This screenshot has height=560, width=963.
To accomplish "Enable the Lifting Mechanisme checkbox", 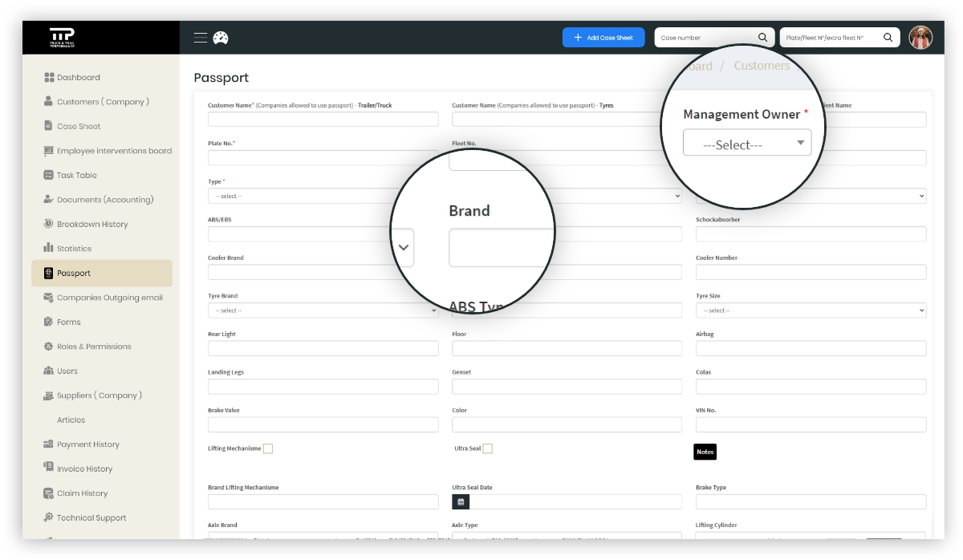I will [268, 448].
